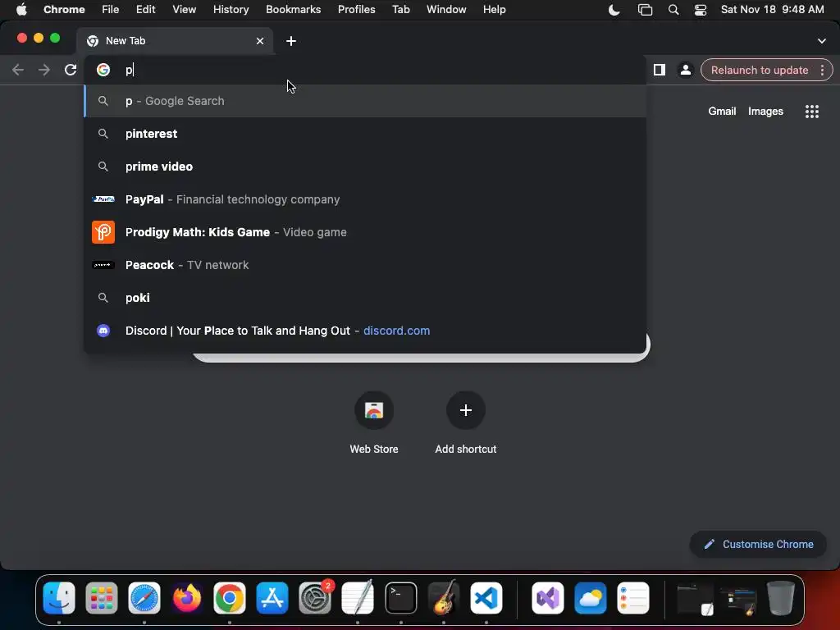Open the Discord discord.com suggestion

(x=365, y=331)
